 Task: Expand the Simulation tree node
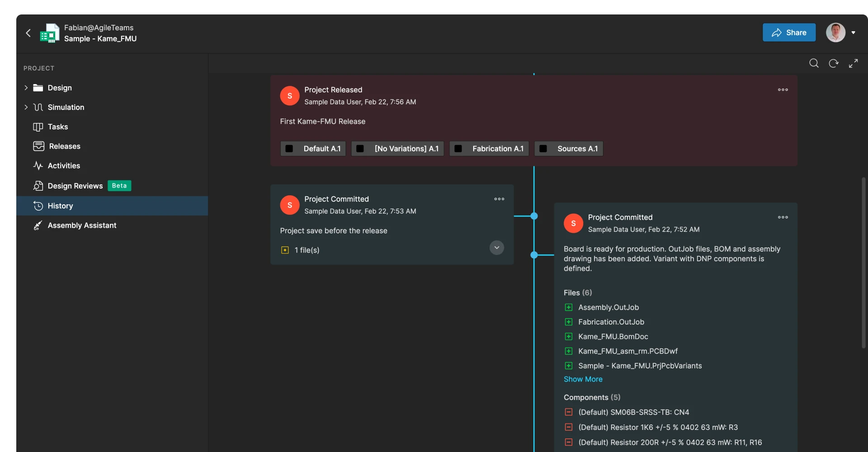26,107
